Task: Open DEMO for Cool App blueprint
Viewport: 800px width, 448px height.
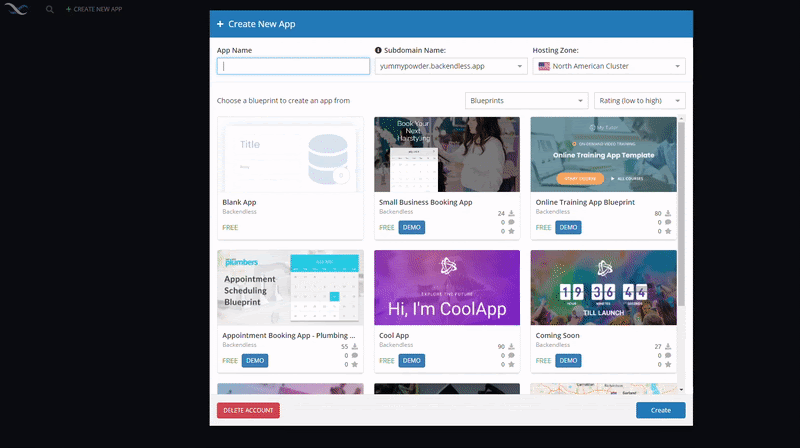Action: 412,360
